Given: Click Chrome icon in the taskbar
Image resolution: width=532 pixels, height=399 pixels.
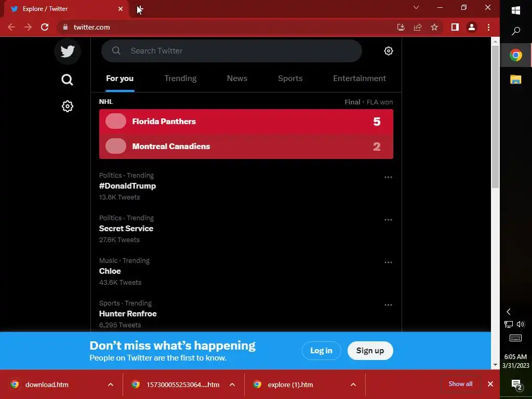Looking at the screenshot, I should (x=516, y=55).
